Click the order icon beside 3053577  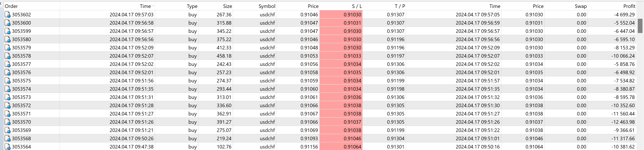pyautogui.click(x=8, y=64)
